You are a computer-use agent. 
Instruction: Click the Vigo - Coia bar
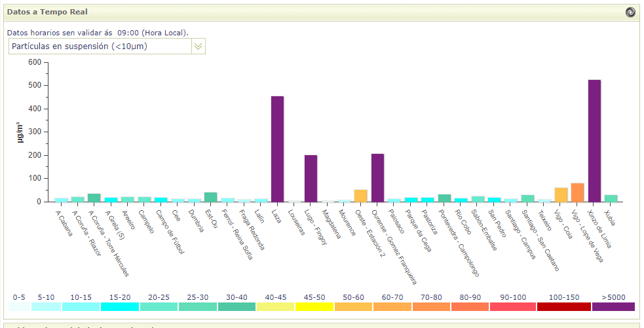tap(561, 194)
